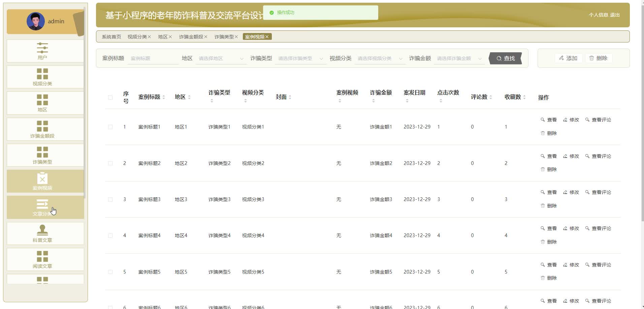The image size is (644, 309).
Task: Check the row for 案例标题2
Action: point(110,163)
